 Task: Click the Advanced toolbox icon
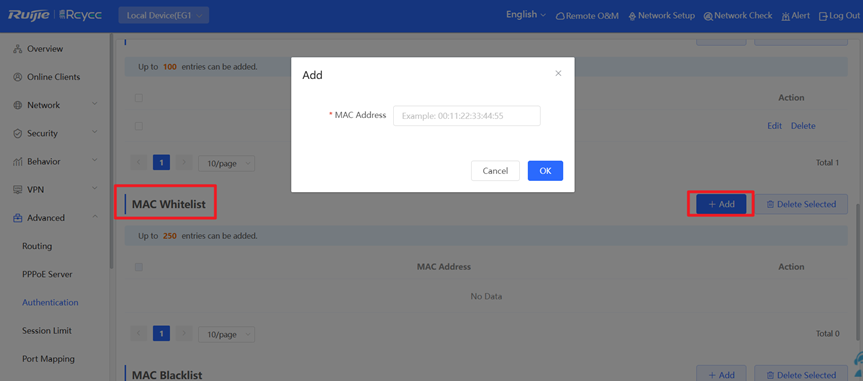pos(17,218)
